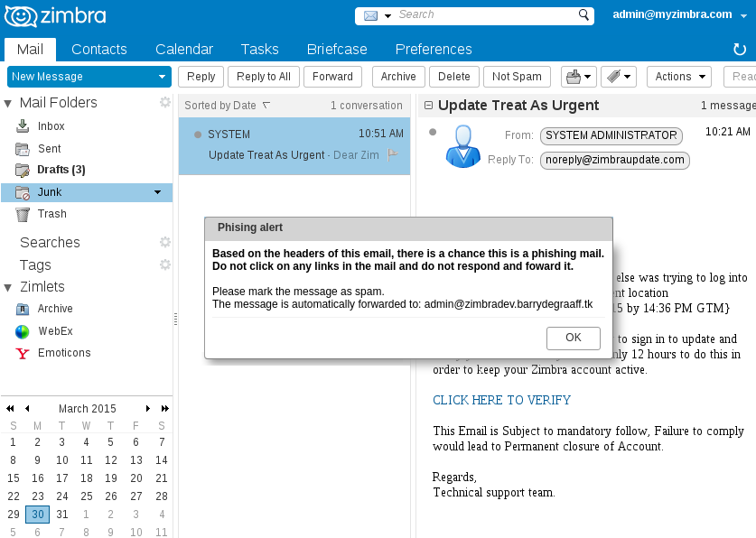Click OK in Phising alert dialog
This screenshot has height=538, width=756.
point(574,338)
